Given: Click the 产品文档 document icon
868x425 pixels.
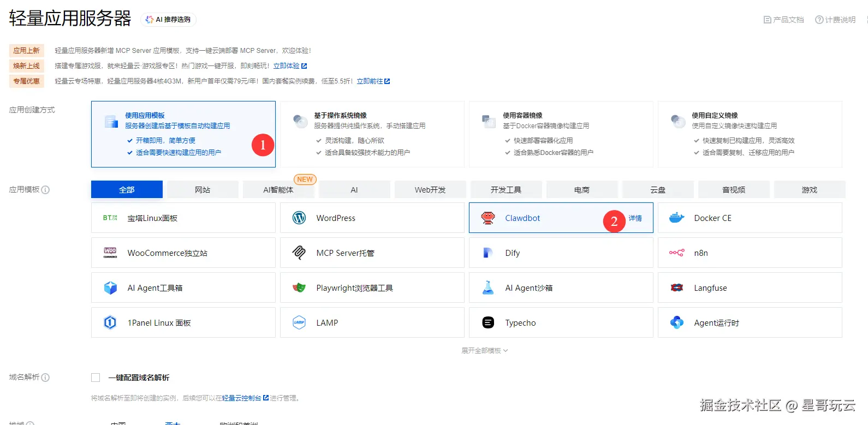Looking at the screenshot, I should coord(768,20).
